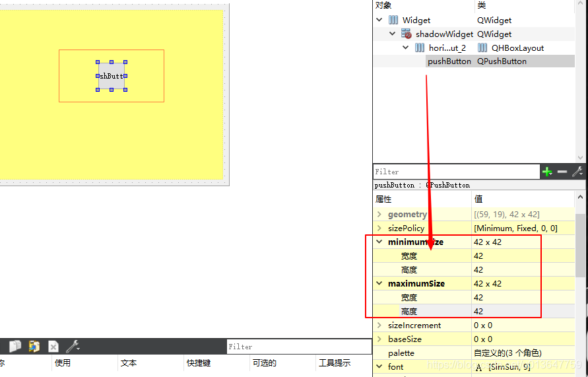Click the icon beside QHBoxLayout class
The width and height of the screenshot is (588, 377).
482,48
